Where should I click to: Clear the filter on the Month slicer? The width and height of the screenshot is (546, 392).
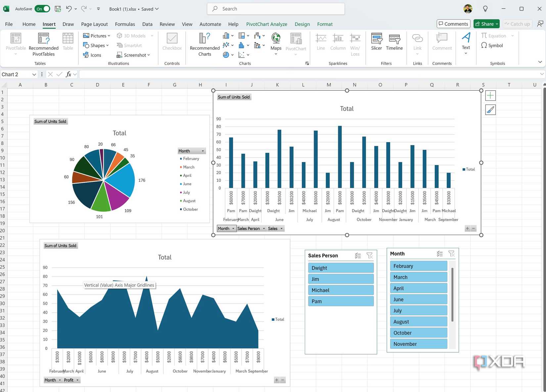coord(451,254)
